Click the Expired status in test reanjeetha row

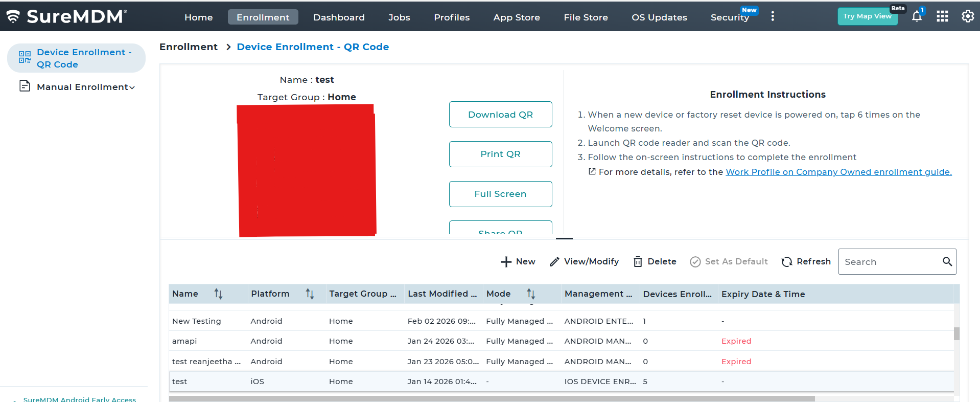736,362
